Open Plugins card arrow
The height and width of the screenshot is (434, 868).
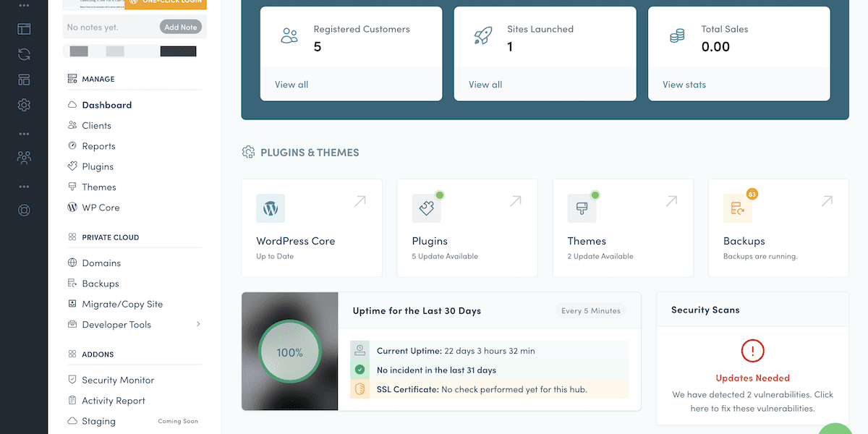point(516,201)
